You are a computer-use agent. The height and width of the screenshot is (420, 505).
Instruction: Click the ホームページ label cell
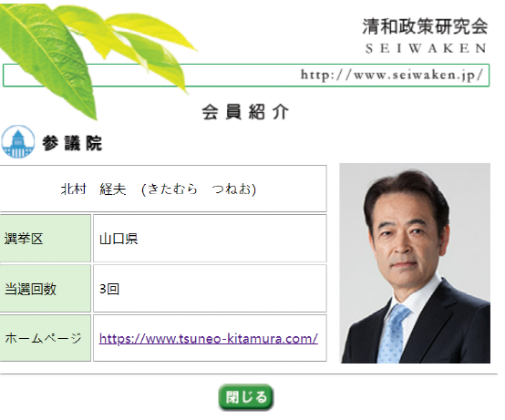(45, 338)
